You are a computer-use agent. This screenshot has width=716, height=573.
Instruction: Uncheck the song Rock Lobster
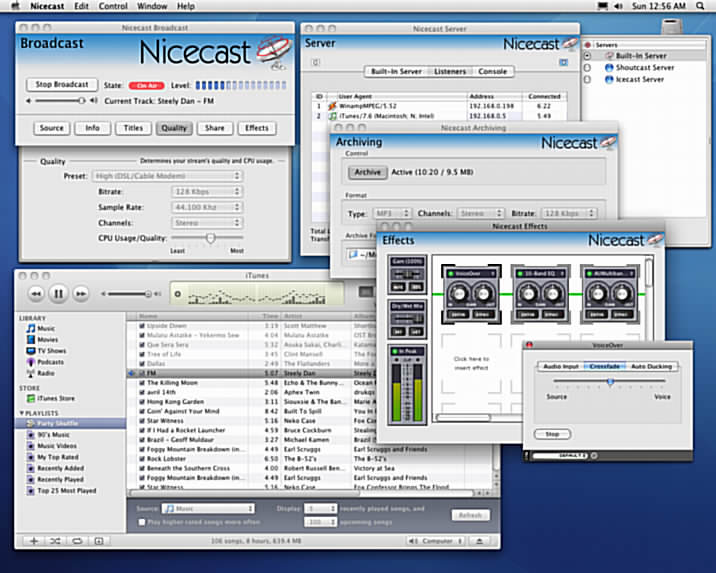click(x=142, y=459)
